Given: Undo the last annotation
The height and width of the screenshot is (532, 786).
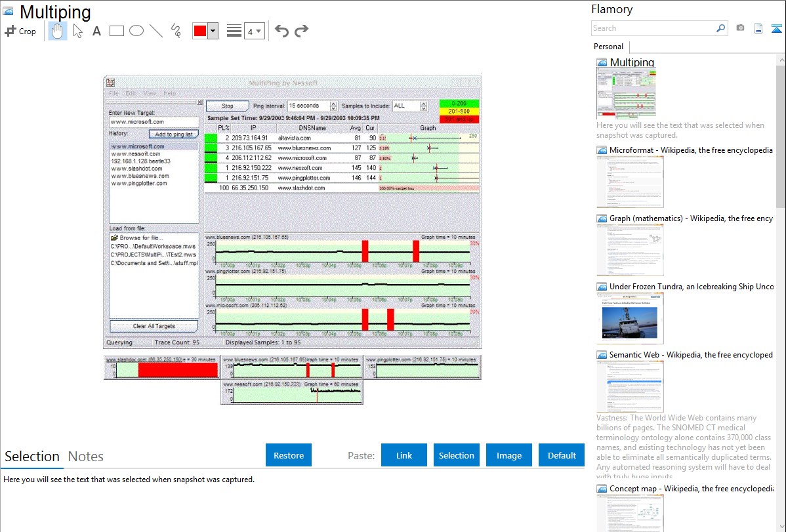Looking at the screenshot, I should (x=281, y=31).
